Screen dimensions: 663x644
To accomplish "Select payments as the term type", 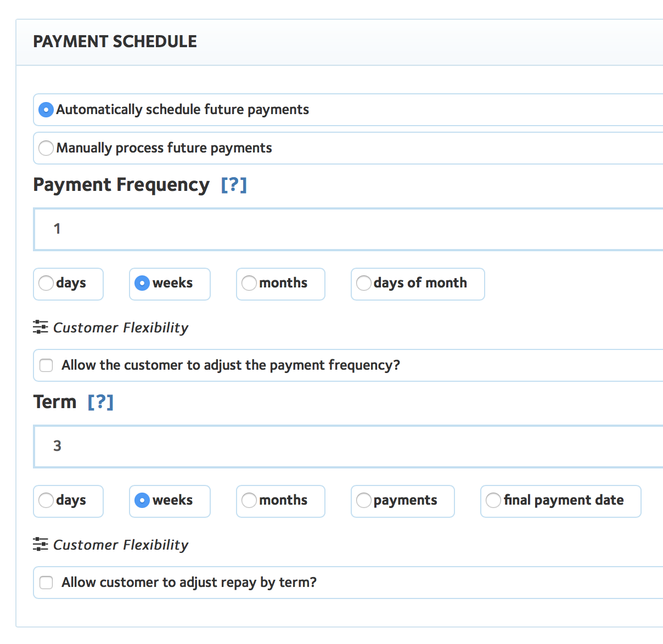I will (364, 500).
